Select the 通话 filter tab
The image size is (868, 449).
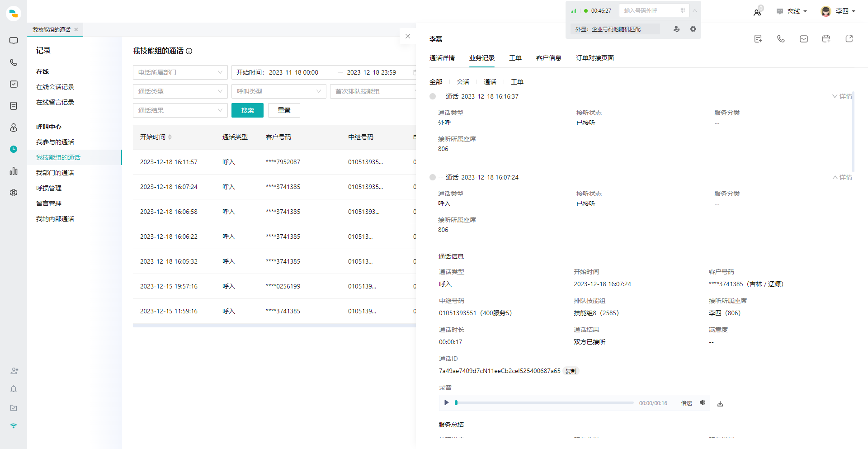[x=490, y=82]
